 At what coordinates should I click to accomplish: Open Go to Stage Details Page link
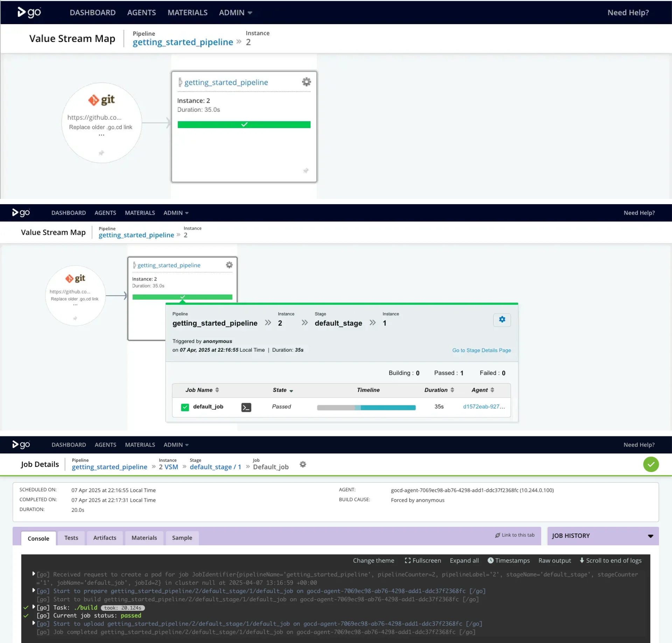click(x=481, y=350)
